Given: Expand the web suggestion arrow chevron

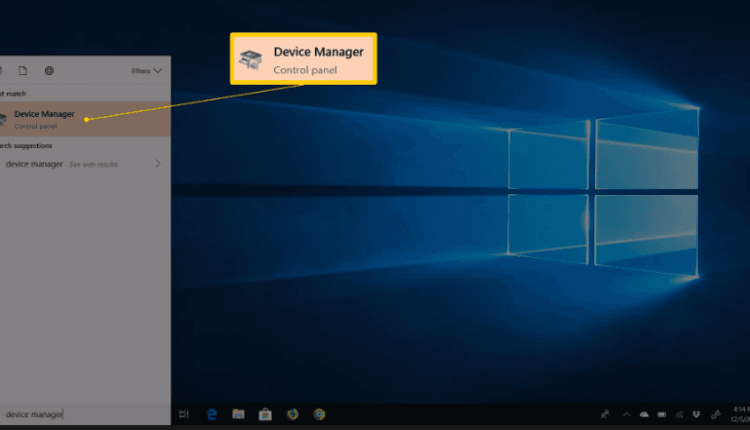Looking at the screenshot, I should pos(158,164).
